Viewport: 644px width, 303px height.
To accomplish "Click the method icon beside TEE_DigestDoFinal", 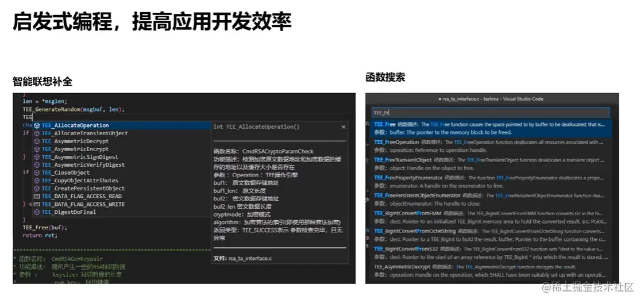I will (x=37, y=212).
